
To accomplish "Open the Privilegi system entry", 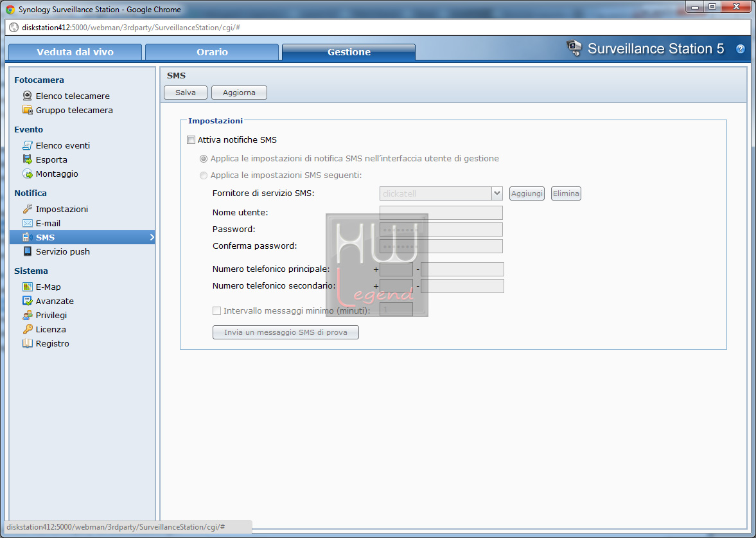I will (x=51, y=315).
